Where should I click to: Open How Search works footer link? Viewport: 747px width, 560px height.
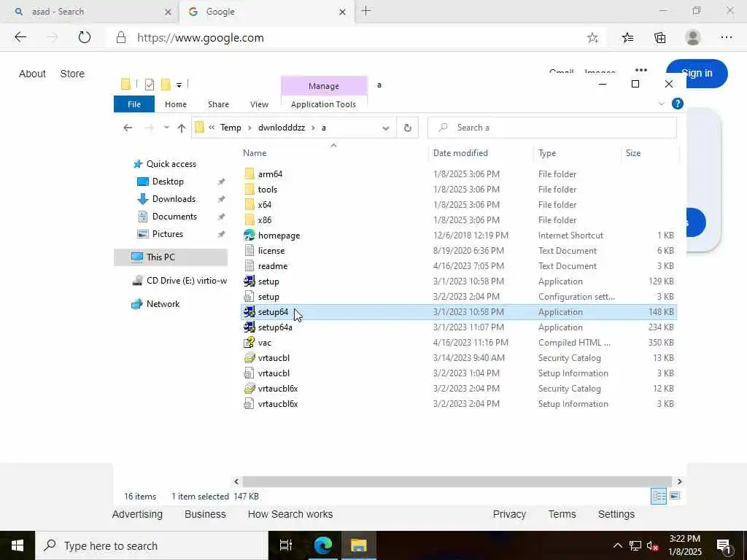pyautogui.click(x=290, y=514)
